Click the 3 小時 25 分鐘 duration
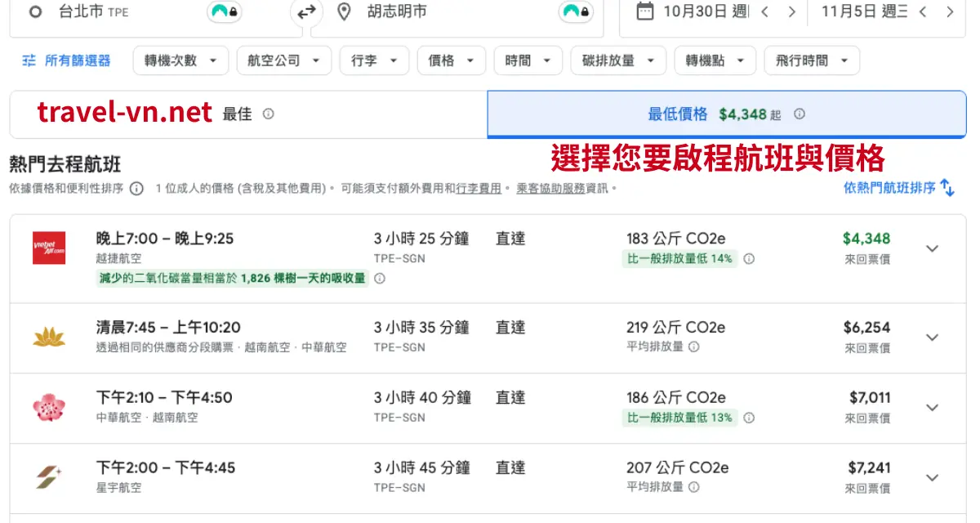The width and height of the screenshot is (980, 523). click(421, 239)
